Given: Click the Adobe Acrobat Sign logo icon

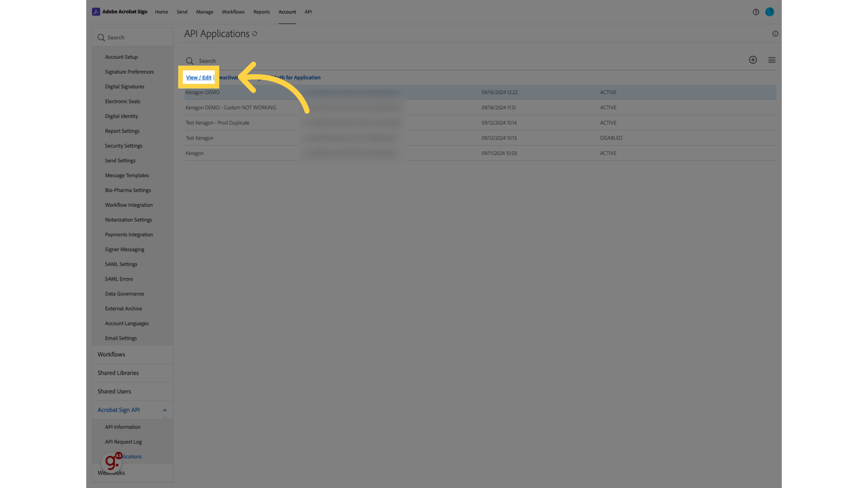Looking at the screenshot, I should tap(96, 12).
